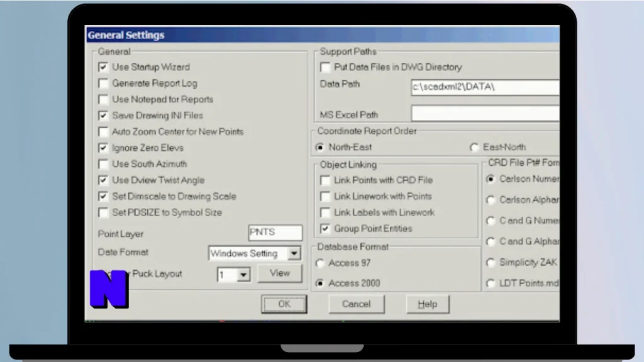This screenshot has height=362, width=644.
Task: Enable Link Linework with Points
Action: [325, 197]
